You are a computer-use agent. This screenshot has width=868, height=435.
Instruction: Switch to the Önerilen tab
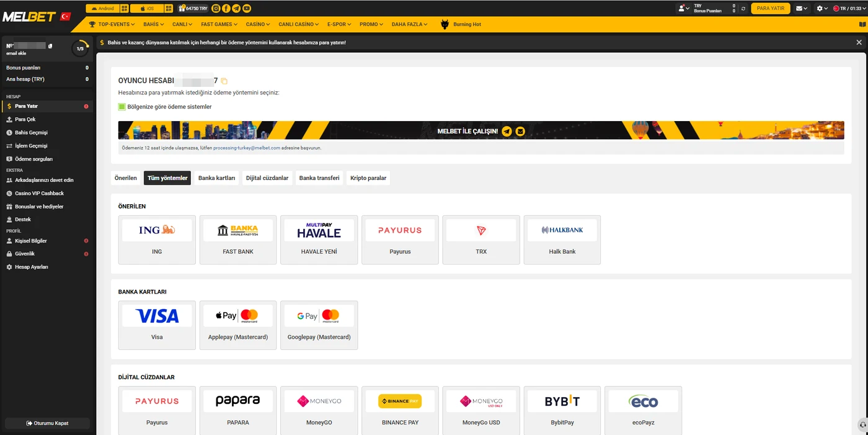coord(126,178)
